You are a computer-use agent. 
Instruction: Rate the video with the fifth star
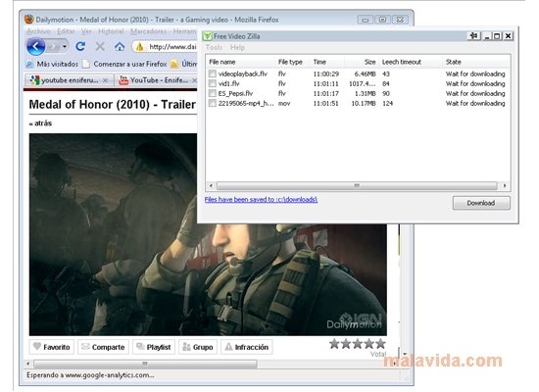380,344
